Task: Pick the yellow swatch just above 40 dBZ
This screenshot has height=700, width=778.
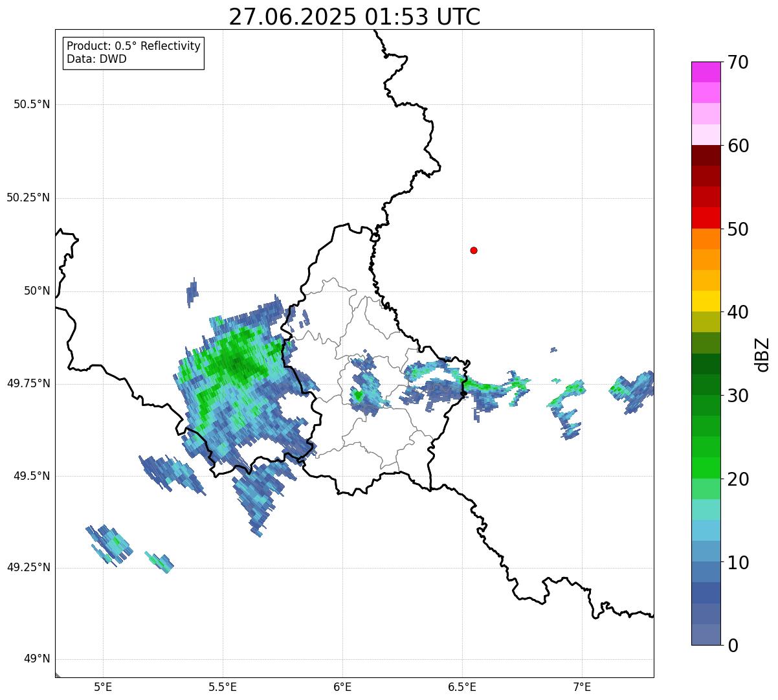Action: (x=706, y=301)
